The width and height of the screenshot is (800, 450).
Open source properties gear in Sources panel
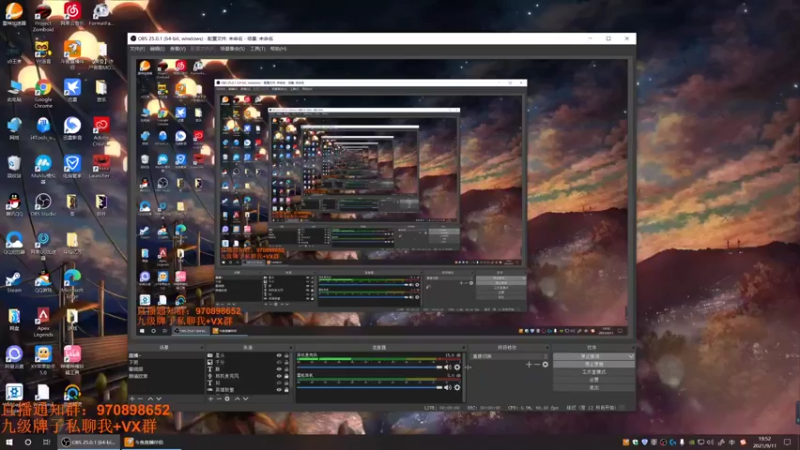tap(228, 398)
